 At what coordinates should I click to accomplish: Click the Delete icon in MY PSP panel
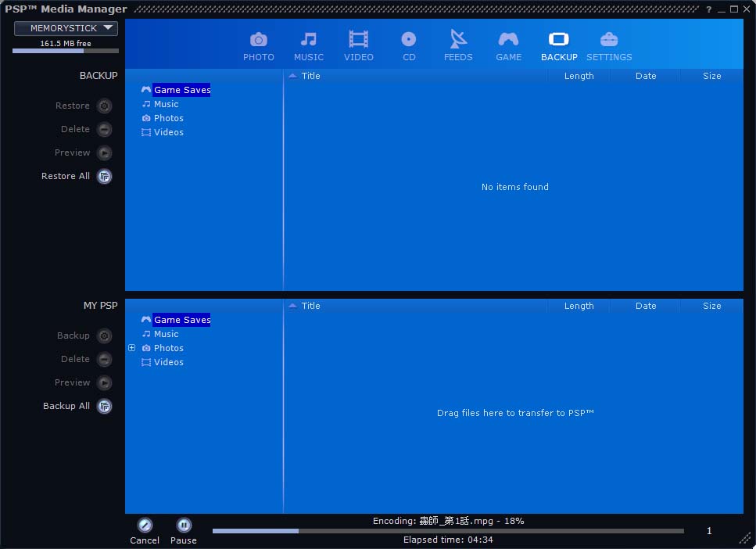104,360
